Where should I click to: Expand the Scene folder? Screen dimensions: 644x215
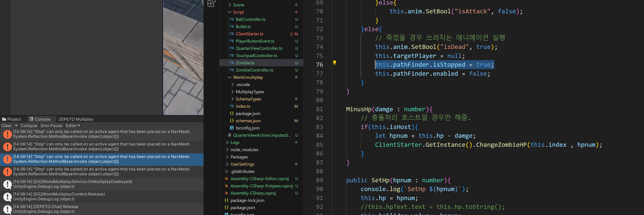[229, 5]
